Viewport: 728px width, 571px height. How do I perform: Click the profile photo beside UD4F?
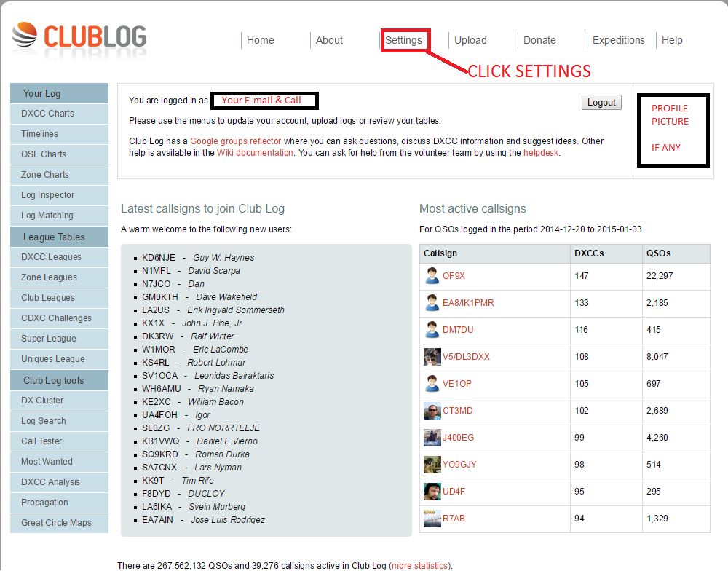[x=432, y=492]
